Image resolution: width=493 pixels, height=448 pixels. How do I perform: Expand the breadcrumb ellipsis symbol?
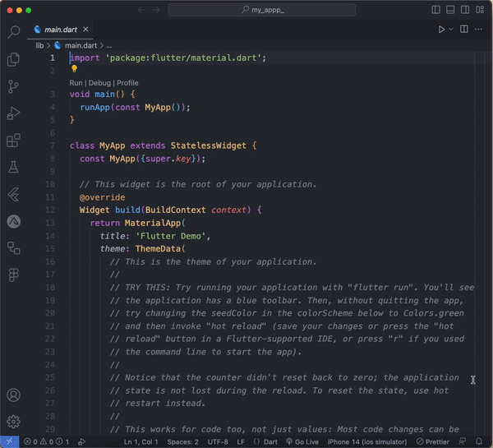click(108, 46)
